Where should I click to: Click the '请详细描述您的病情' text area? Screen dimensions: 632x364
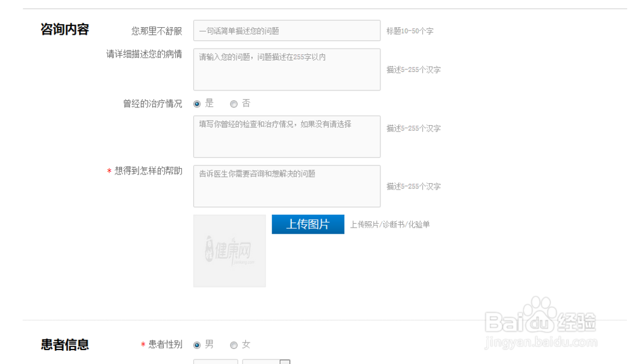pos(286,70)
